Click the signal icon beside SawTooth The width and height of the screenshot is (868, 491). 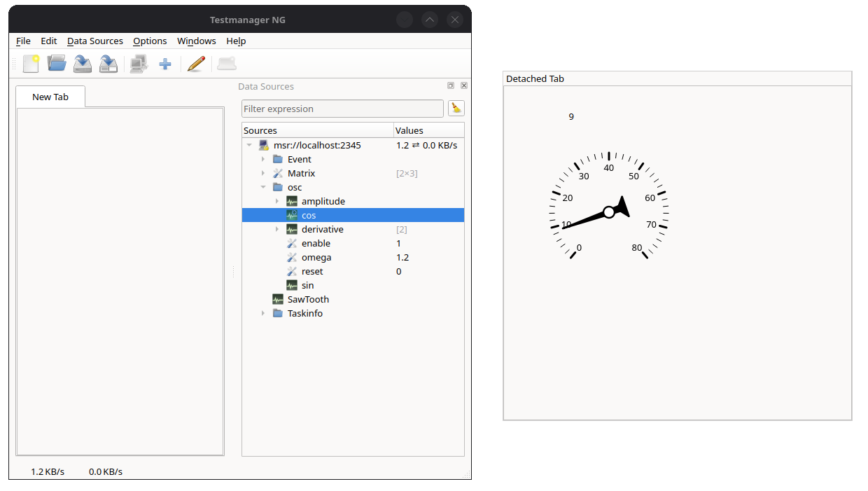coord(278,299)
